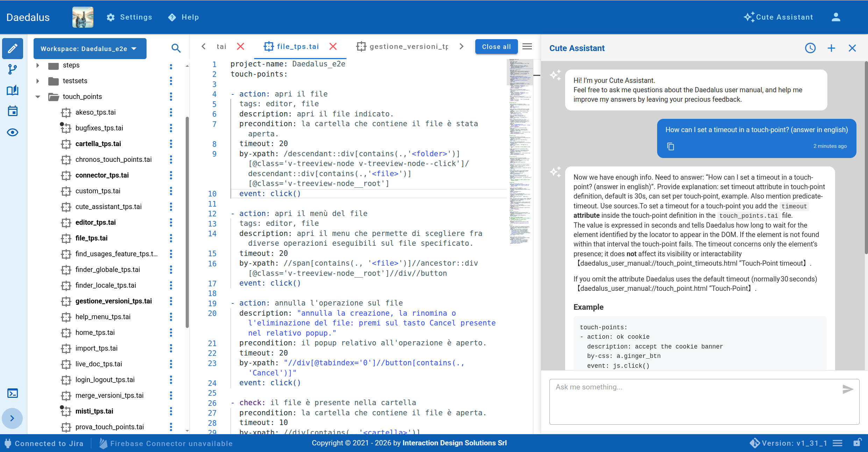Switch to the partially hidden tai tab
This screenshot has height=452, width=868.
click(x=221, y=46)
